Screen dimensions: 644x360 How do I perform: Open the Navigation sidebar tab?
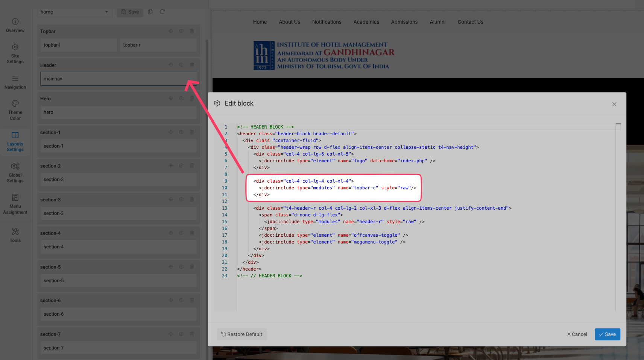tap(15, 82)
